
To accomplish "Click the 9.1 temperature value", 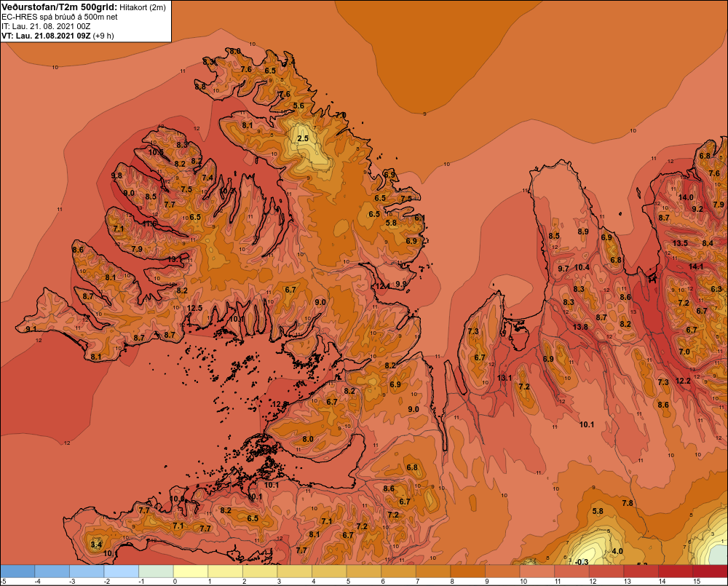I will (31, 329).
